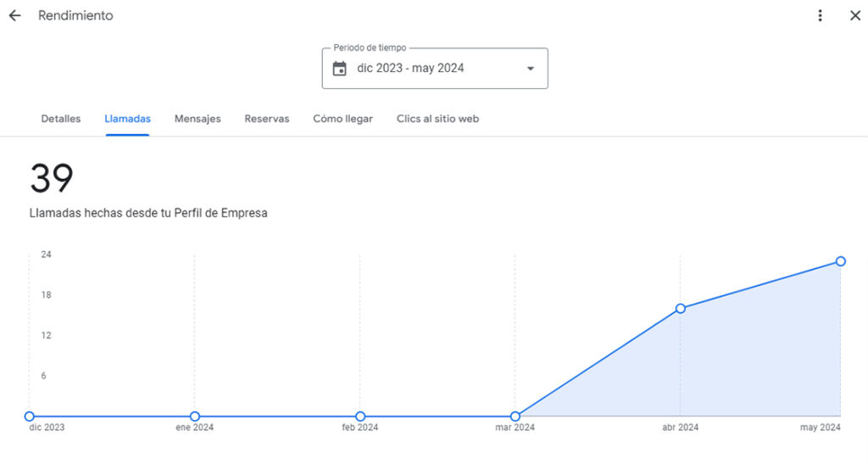Select the ene 2024 data point
The height and width of the screenshot is (465, 868).
coord(195,417)
